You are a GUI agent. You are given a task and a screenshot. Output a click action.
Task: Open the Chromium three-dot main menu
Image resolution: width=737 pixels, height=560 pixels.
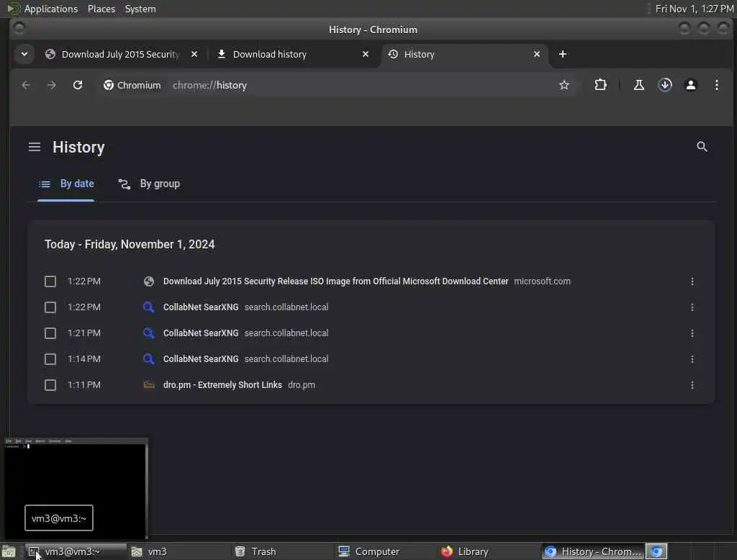click(x=716, y=85)
